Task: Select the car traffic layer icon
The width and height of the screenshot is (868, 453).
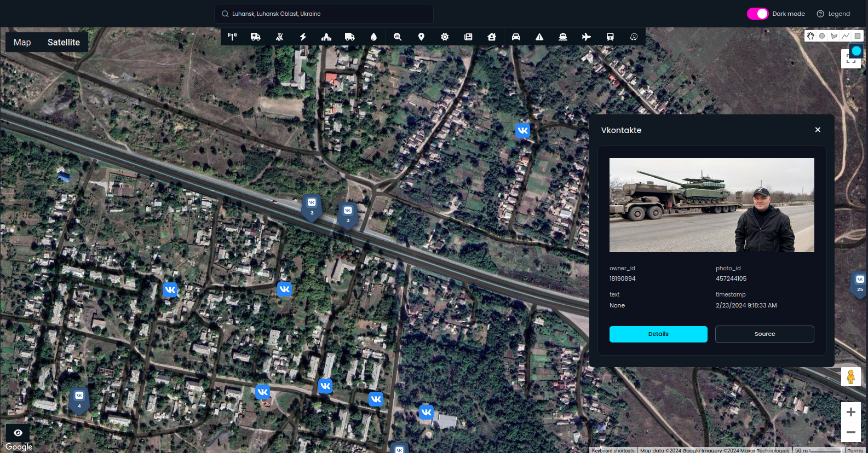Action: pyautogui.click(x=516, y=37)
